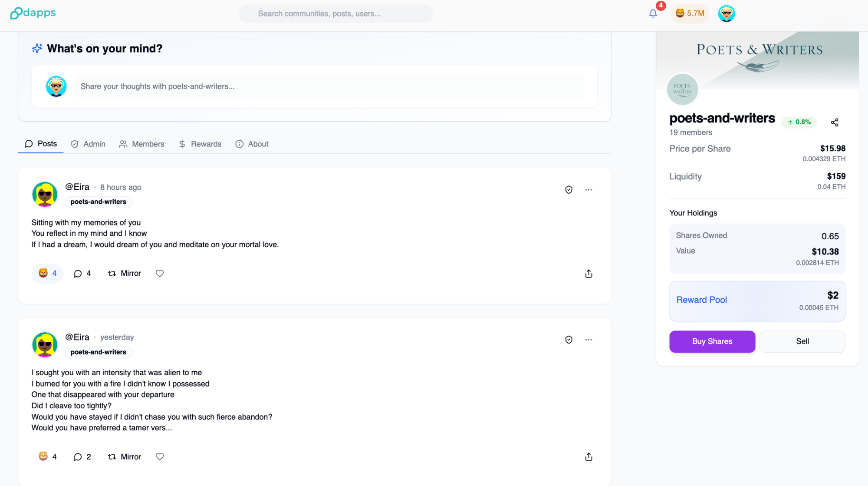Like the first post with the heart

click(x=160, y=274)
